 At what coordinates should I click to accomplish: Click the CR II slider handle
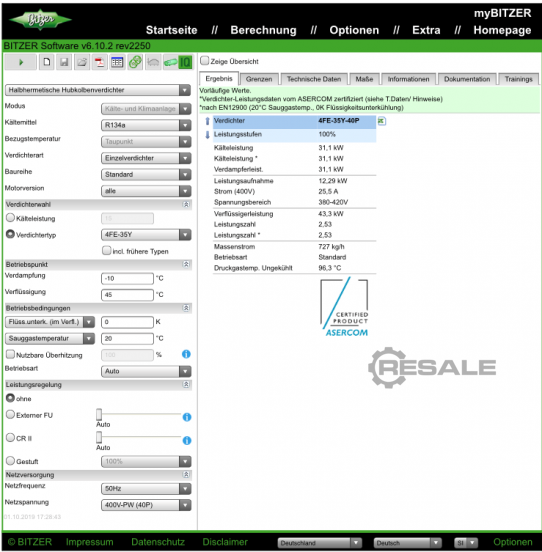click(99, 438)
